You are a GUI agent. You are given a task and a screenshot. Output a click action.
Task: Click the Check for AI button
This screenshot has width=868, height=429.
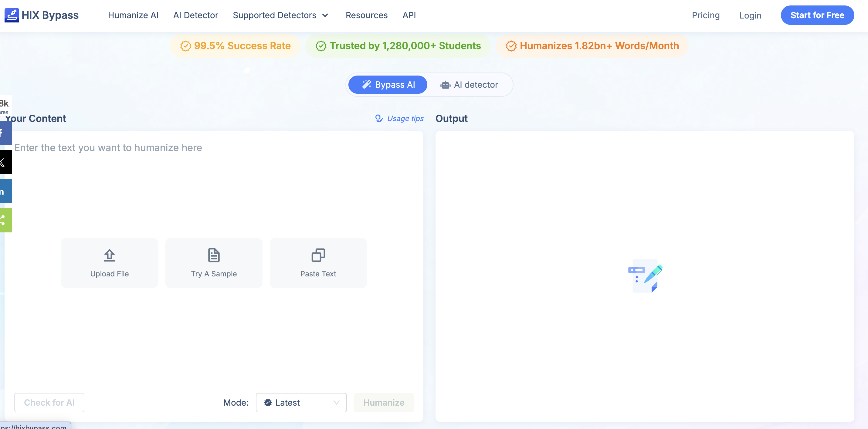49,402
